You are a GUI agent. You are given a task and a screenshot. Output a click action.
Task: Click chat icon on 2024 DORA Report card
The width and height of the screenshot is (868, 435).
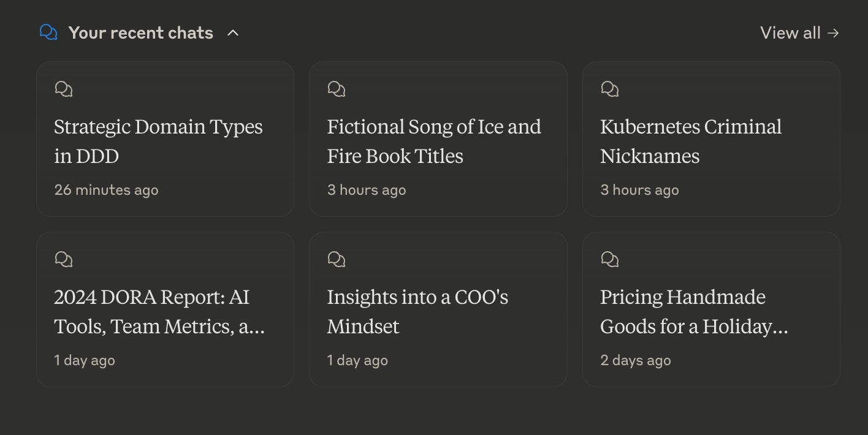click(64, 260)
